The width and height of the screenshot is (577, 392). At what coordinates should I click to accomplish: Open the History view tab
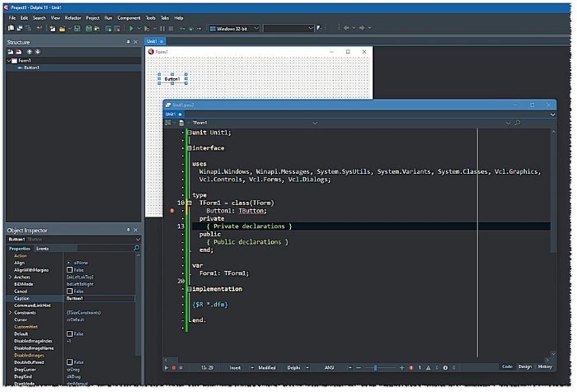click(x=545, y=367)
